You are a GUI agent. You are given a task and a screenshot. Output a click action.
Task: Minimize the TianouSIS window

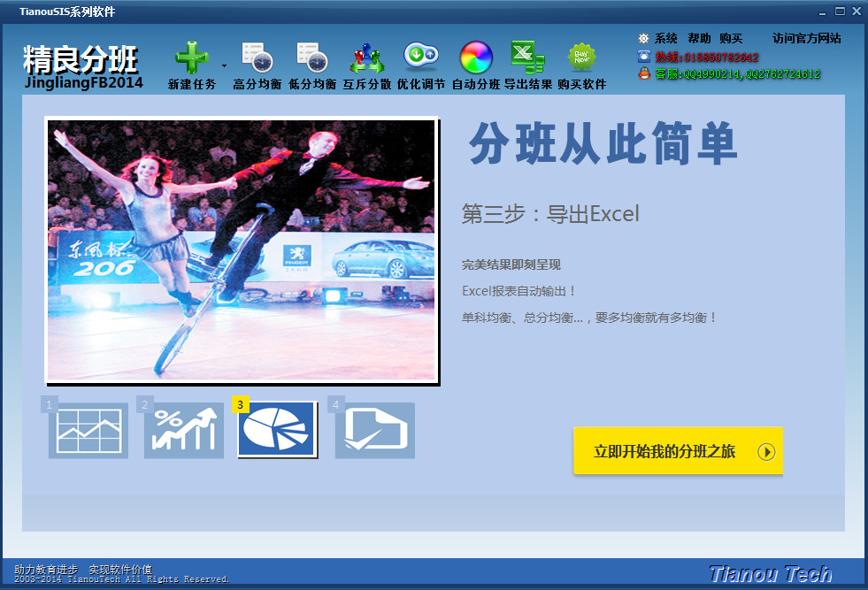[822, 11]
